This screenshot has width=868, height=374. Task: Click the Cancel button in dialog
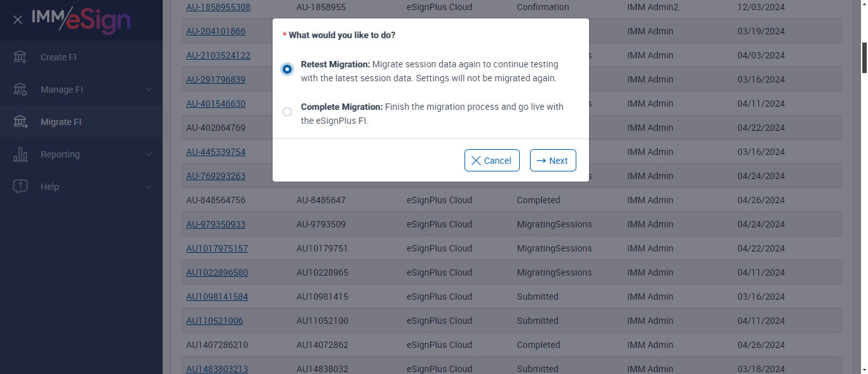492,161
